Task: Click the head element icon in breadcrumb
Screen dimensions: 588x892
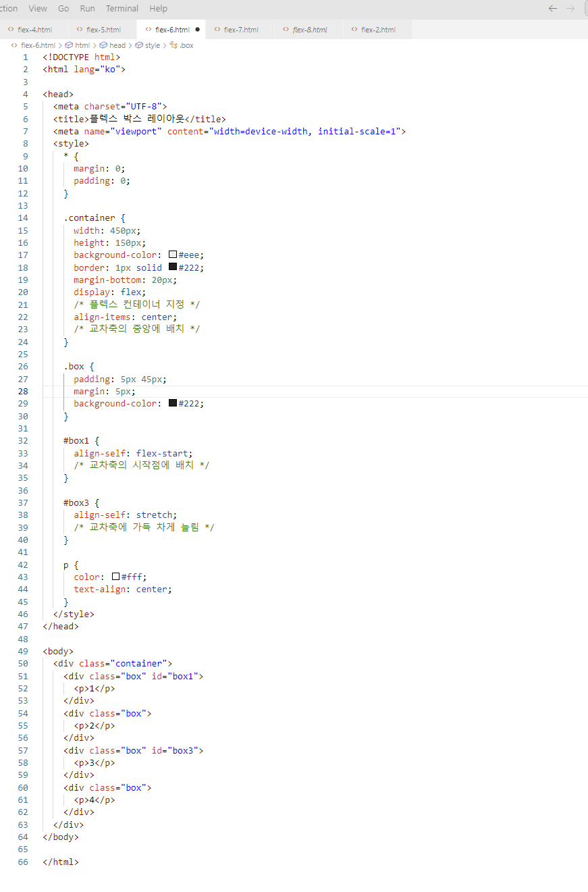Action: (103, 45)
